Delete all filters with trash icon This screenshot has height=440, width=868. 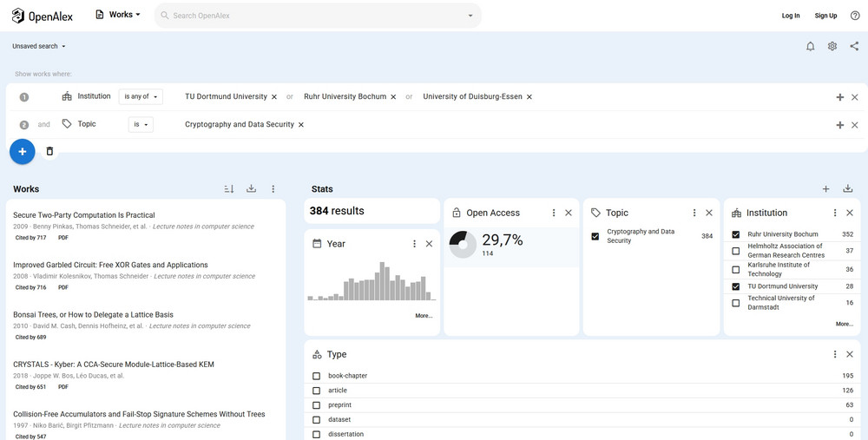click(49, 151)
